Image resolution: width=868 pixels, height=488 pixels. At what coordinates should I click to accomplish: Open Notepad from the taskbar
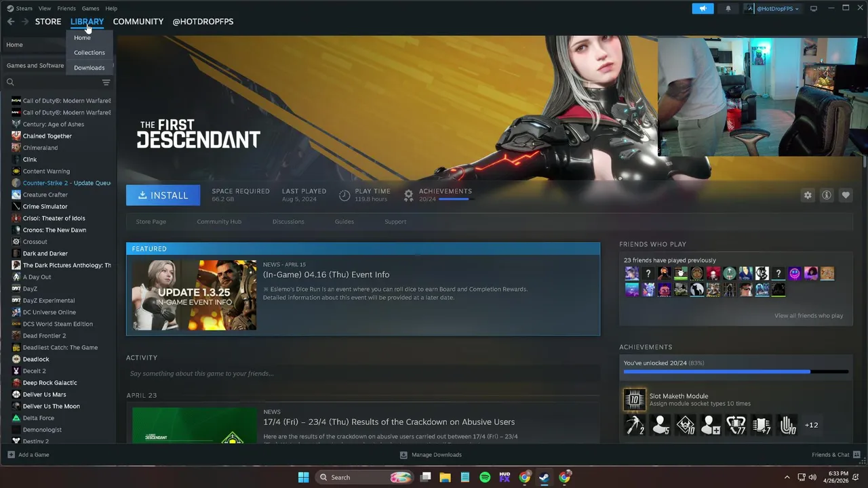(465, 477)
